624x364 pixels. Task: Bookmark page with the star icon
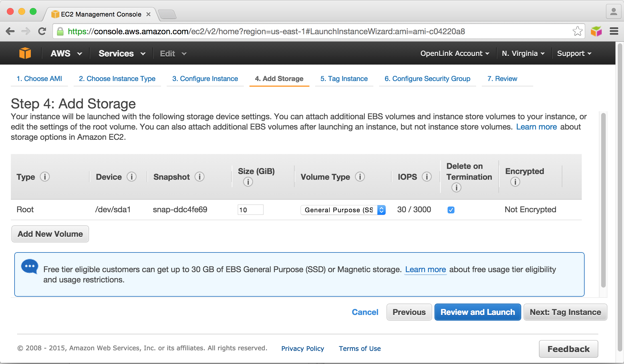(577, 31)
